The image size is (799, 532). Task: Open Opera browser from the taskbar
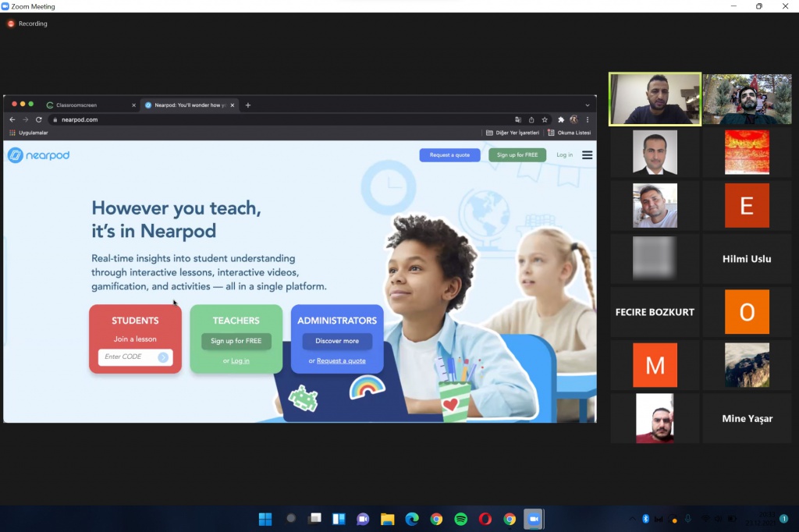tap(485, 520)
